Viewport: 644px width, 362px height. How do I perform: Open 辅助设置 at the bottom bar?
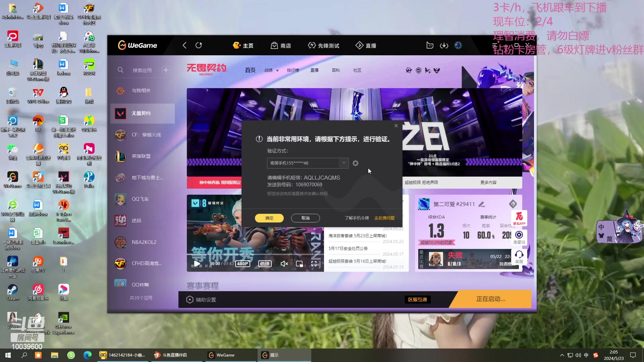click(201, 300)
